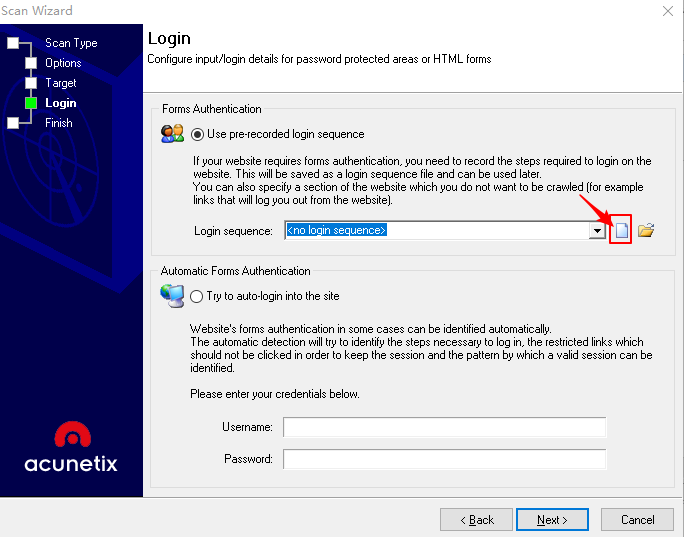The width and height of the screenshot is (684, 537).
Task: Expand the Login sequence dropdown arrow
Action: 597,231
